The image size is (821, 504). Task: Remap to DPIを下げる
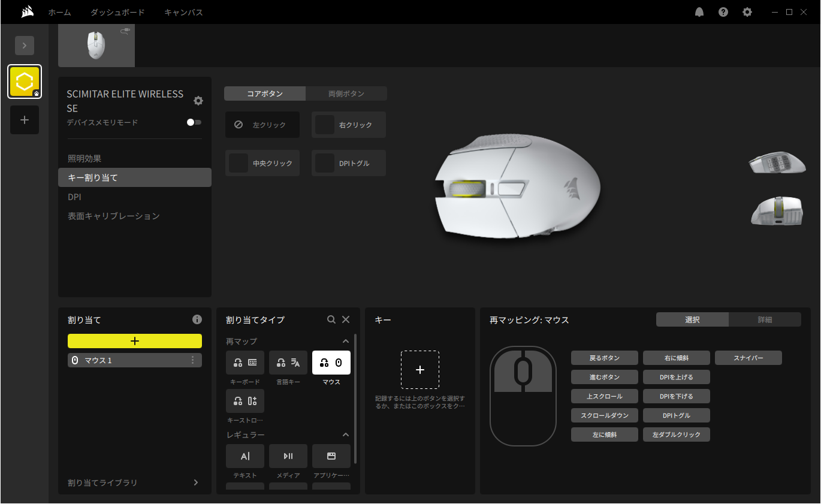pos(677,396)
